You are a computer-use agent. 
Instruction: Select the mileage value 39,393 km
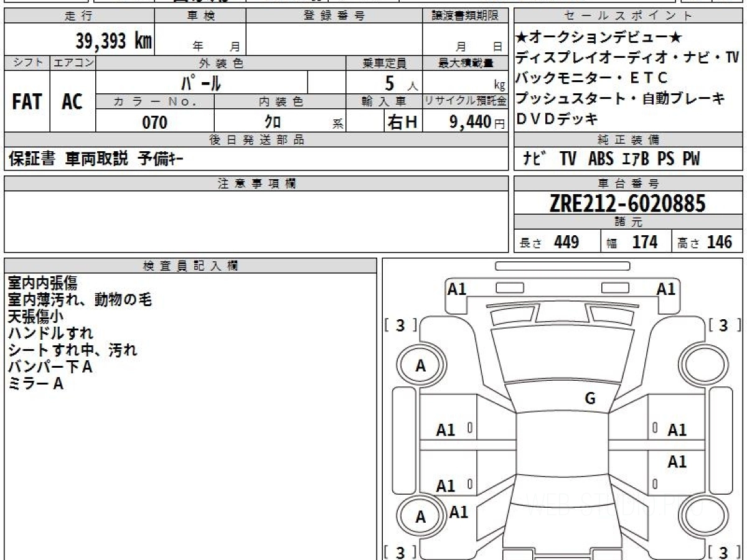coord(113,40)
